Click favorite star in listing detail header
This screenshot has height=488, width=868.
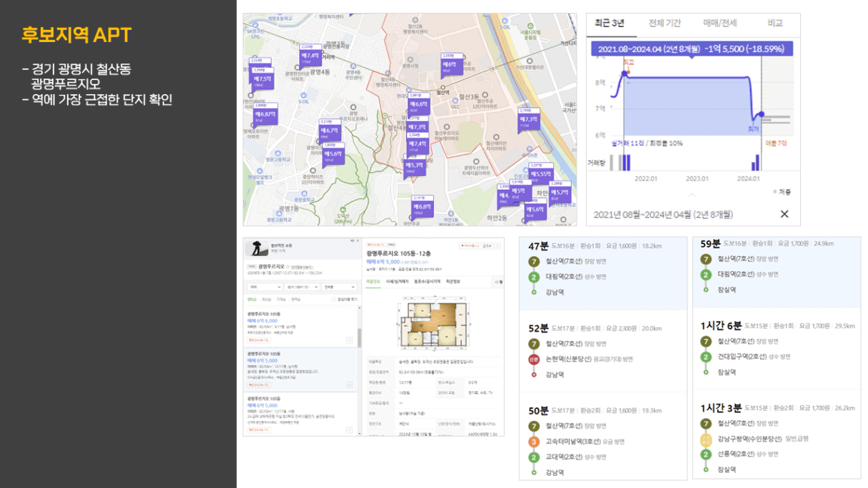tap(498, 246)
